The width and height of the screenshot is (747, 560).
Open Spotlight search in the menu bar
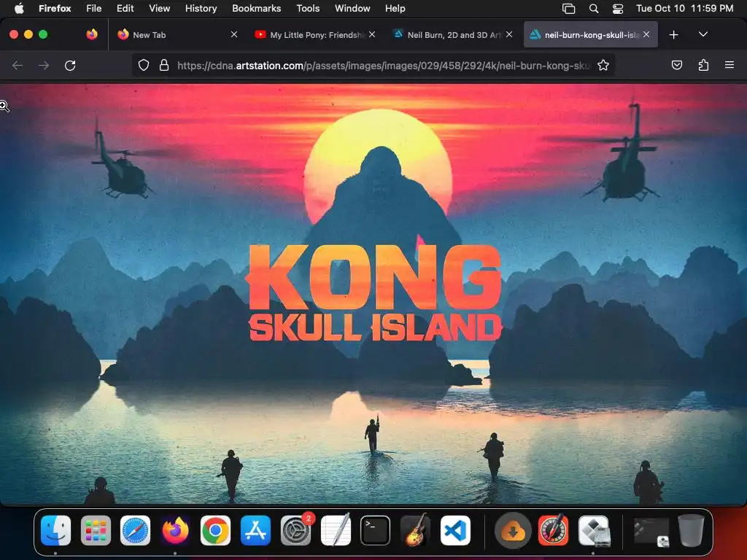point(594,8)
